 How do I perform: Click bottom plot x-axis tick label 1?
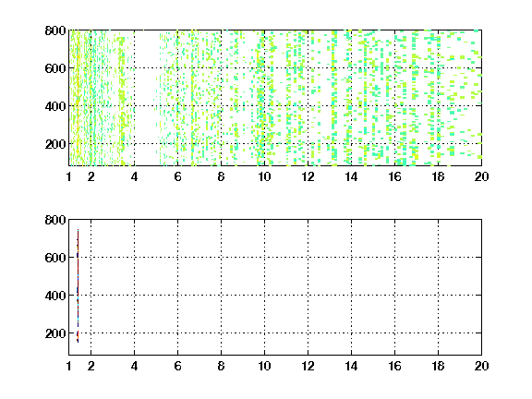click(69, 366)
